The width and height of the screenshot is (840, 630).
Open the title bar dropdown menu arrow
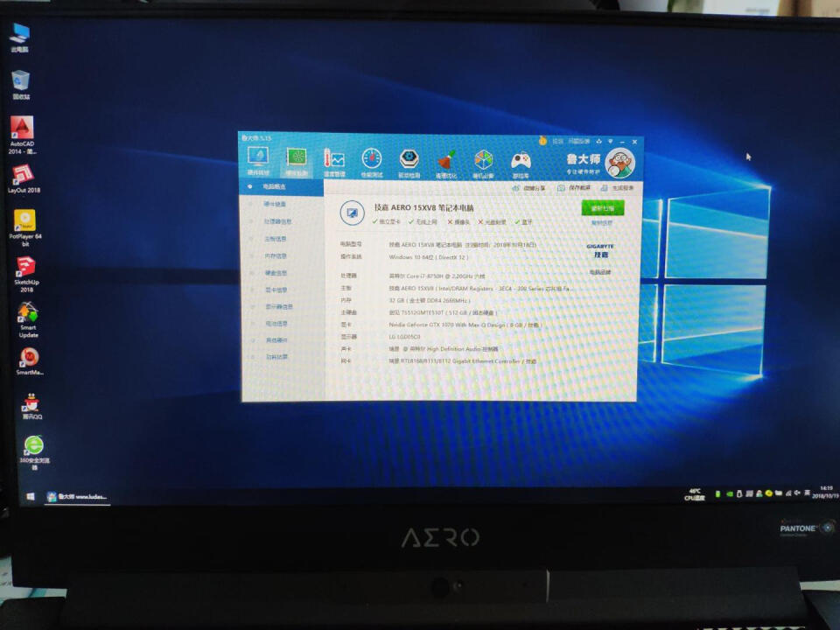(610, 142)
